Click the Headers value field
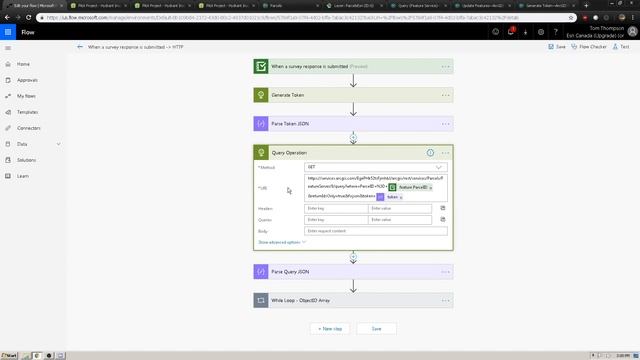The image size is (640, 360). click(x=400, y=209)
